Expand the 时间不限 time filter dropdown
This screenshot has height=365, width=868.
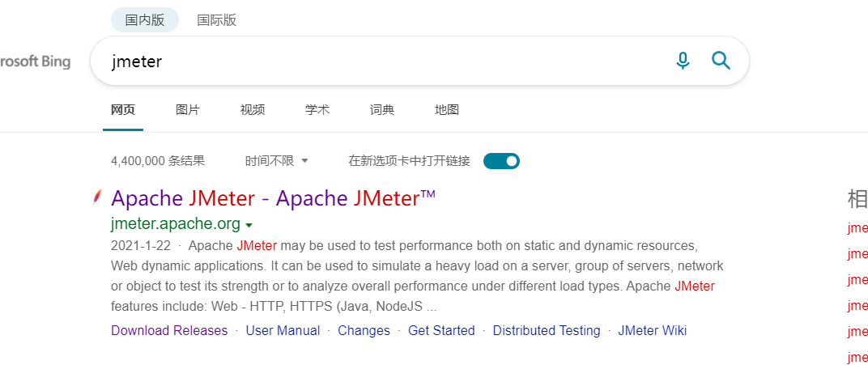(x=277, y=161)
